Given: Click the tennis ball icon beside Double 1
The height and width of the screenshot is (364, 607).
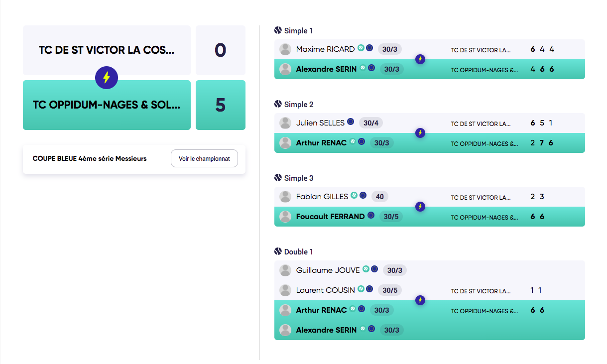Looking at the screenshot, I should [x=278, y=251].
